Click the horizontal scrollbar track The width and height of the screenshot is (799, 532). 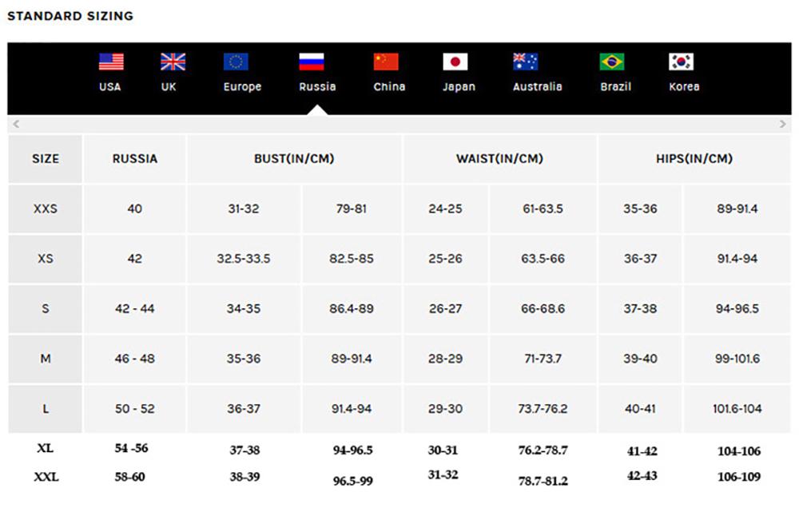click(399, 125)
